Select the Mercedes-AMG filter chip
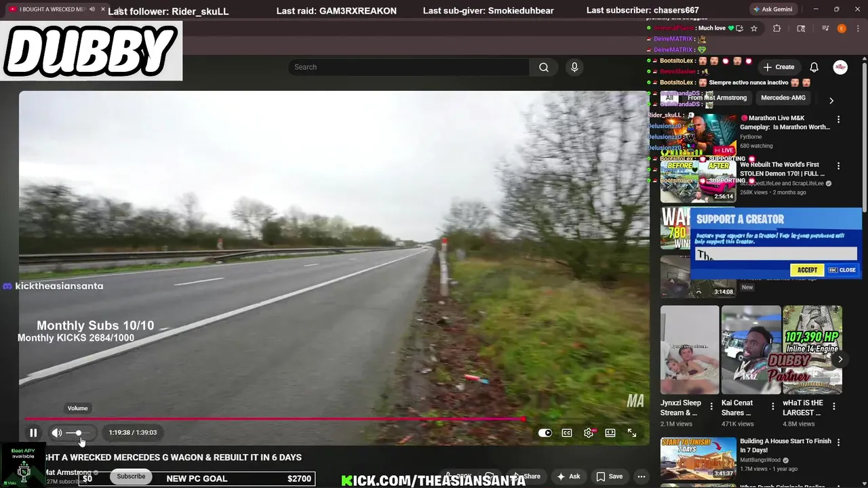This screenshot has width=868, height=488. coord(783,98)
